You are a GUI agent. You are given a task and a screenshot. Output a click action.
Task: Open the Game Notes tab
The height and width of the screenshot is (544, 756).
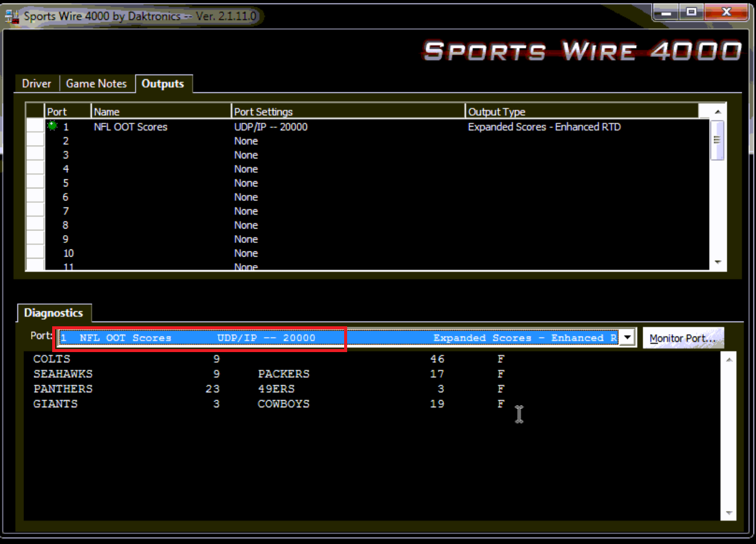[97, 84]
